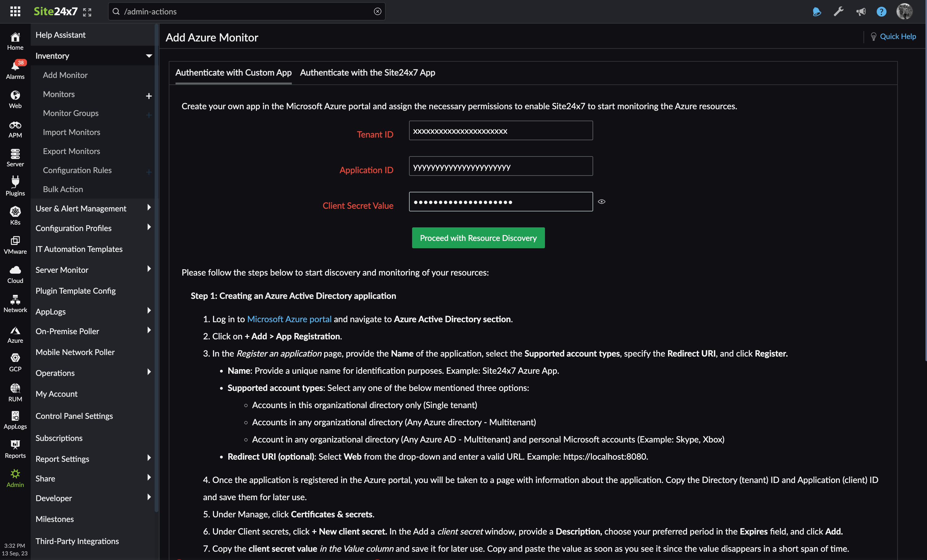This screenshot has width=927, height=560.
Task: Collapse the Inventory section arrow
Action: [x=149, y=56]
